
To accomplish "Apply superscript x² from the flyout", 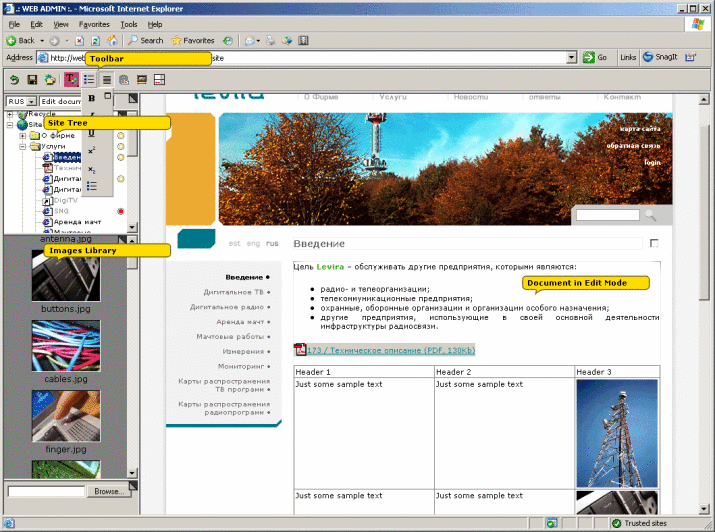I will click(92, 150).
